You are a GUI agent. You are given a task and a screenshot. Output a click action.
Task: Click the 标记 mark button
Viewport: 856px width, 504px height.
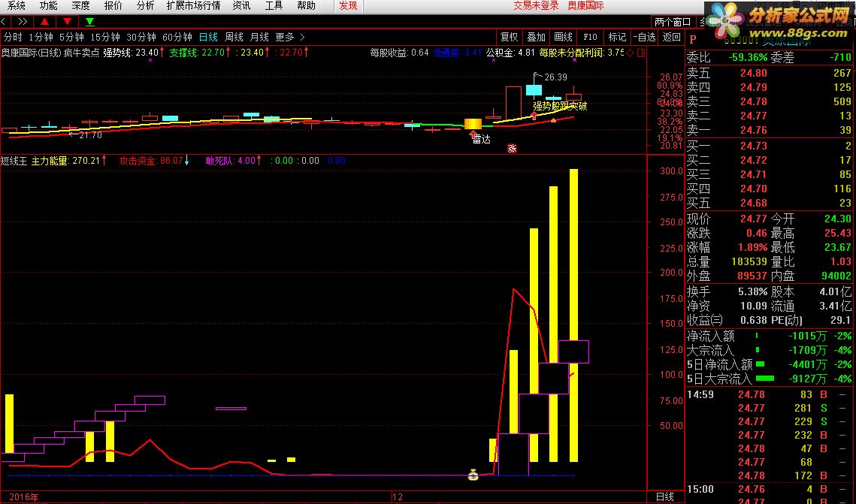point(618,37)
